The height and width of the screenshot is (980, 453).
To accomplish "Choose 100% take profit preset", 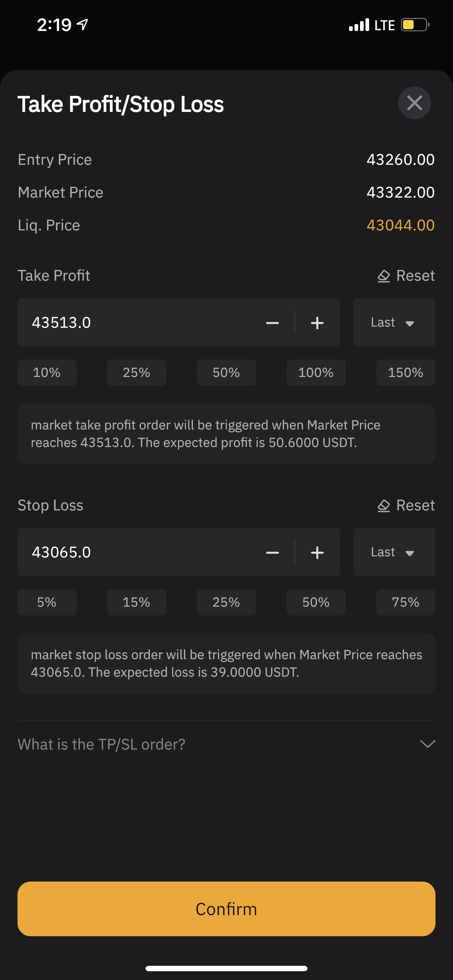I will pyautogui.click(x=316, y=373).
